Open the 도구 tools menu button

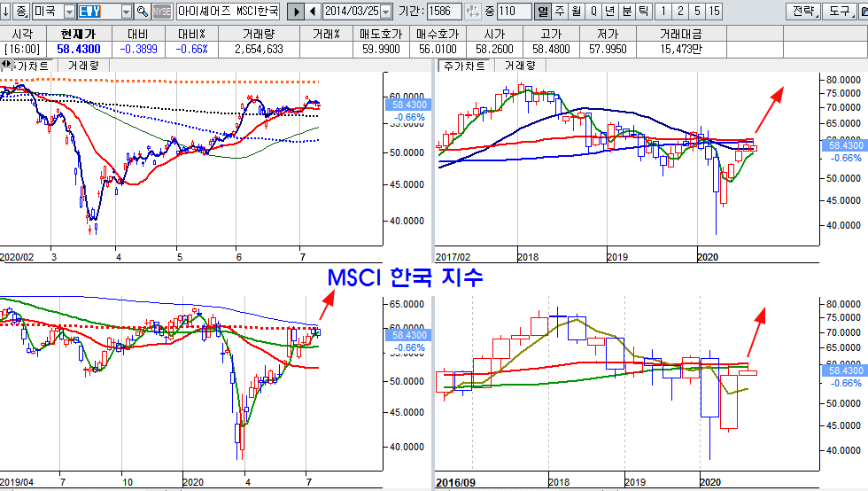coord(841,12)
